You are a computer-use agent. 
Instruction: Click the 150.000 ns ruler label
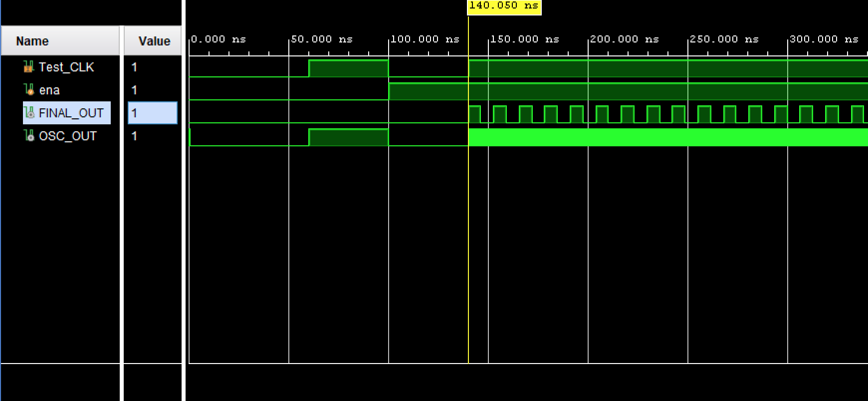525,39
